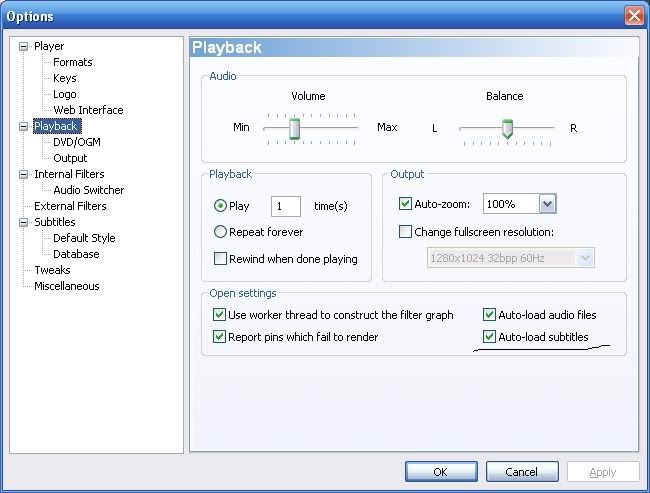The width and height of the screenshot is (650, 493).
Task: Collapse the Internal Filters tree node
Action: [24, 175]
